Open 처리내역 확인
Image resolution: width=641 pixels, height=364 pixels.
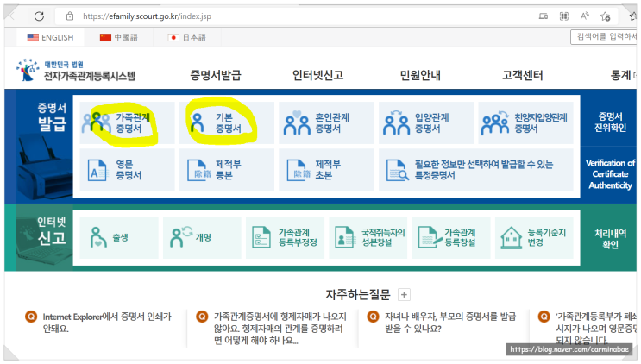[610, 239]
